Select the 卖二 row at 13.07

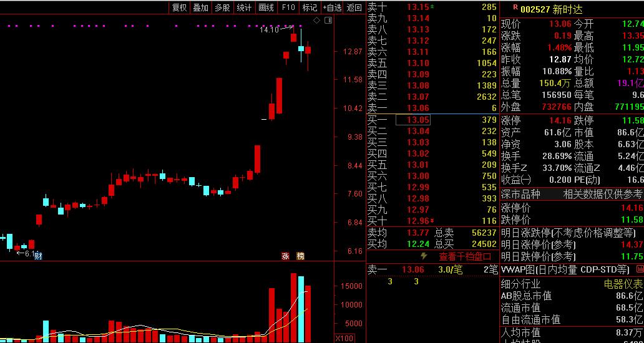pyautogui.click(x=432, y=97)
